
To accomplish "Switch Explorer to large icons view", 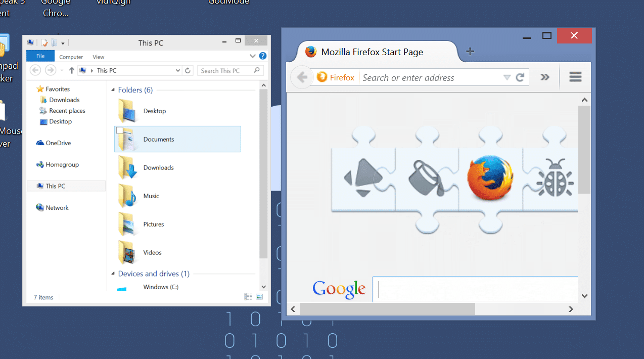I will [260, 297].
